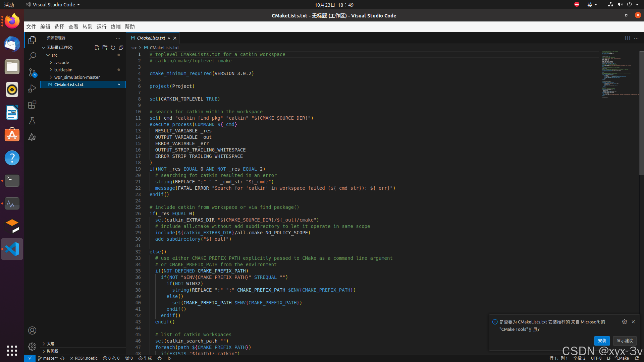Install the recommended CMake Tools extension
644x362 pixels.
[602, 341]
